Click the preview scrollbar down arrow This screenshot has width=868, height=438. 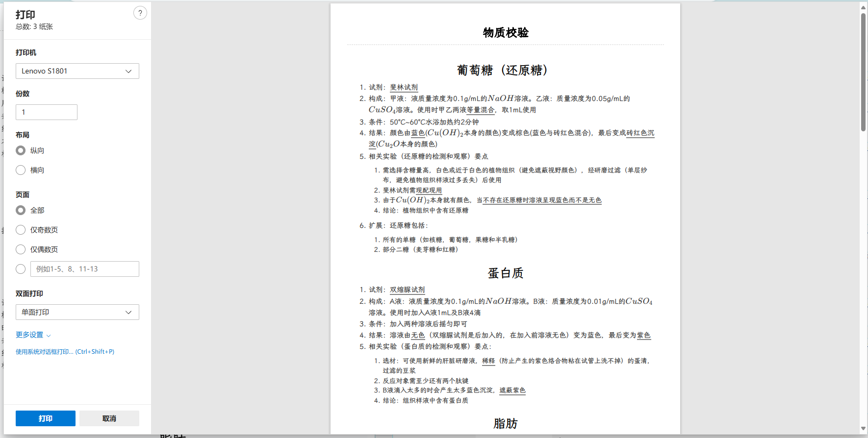(x=863, y=429)
